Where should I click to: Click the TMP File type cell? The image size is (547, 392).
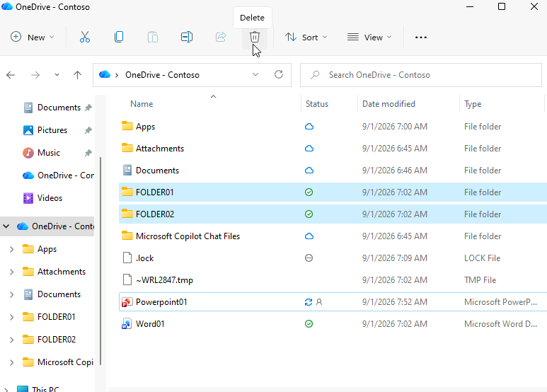(480, 280)
